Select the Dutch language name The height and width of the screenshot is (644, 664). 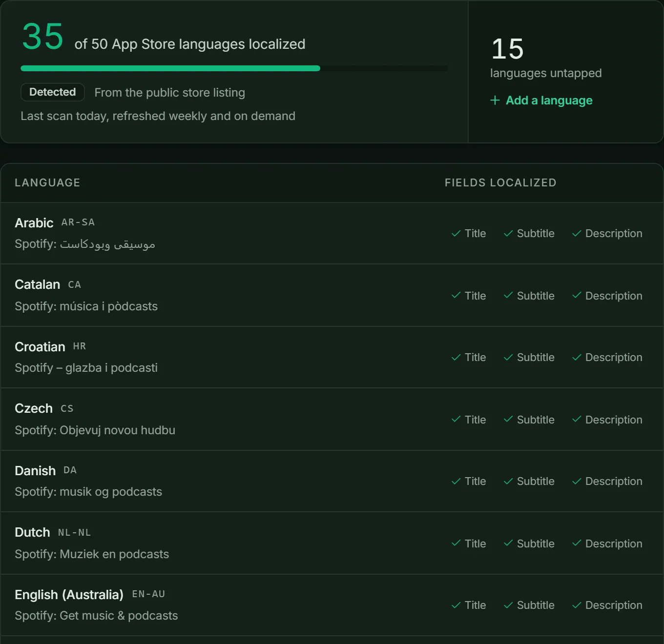point(32,532)
